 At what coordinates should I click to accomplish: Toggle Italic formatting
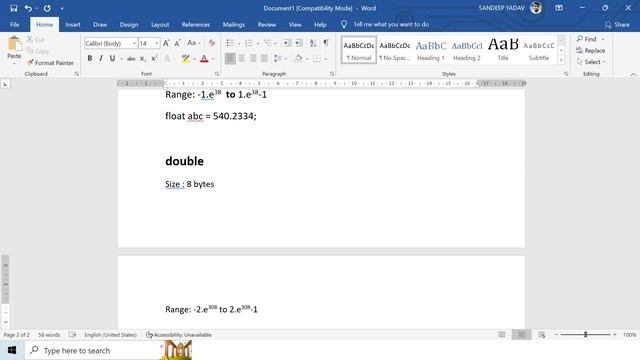point(101,59)
